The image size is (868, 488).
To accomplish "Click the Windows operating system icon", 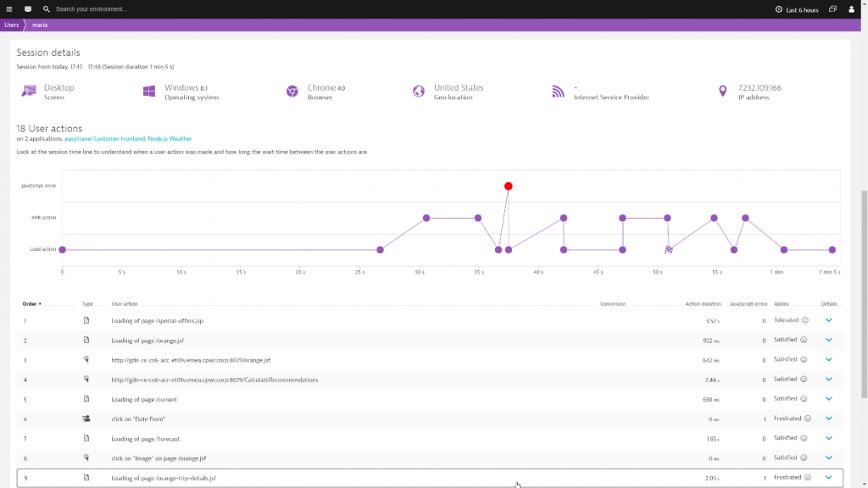I will click(149, 91).
